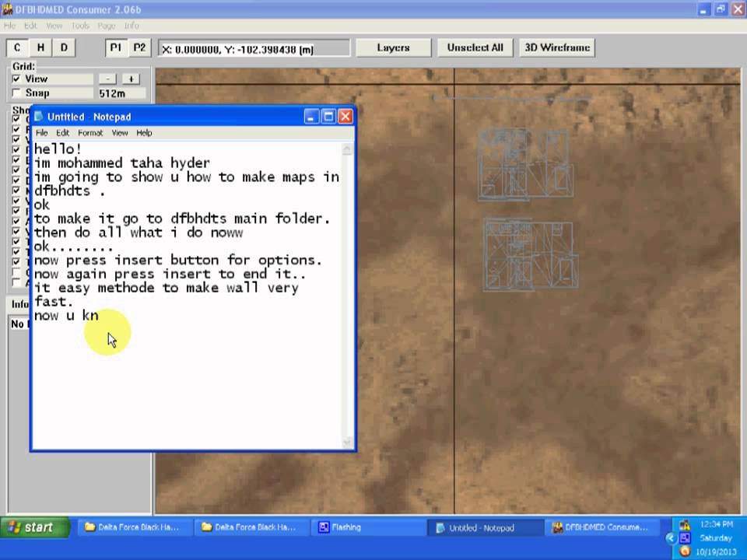This screenshot has height=560, width=747.
Task: Click the Notepad title bar document icon
Action: [39, 117]
